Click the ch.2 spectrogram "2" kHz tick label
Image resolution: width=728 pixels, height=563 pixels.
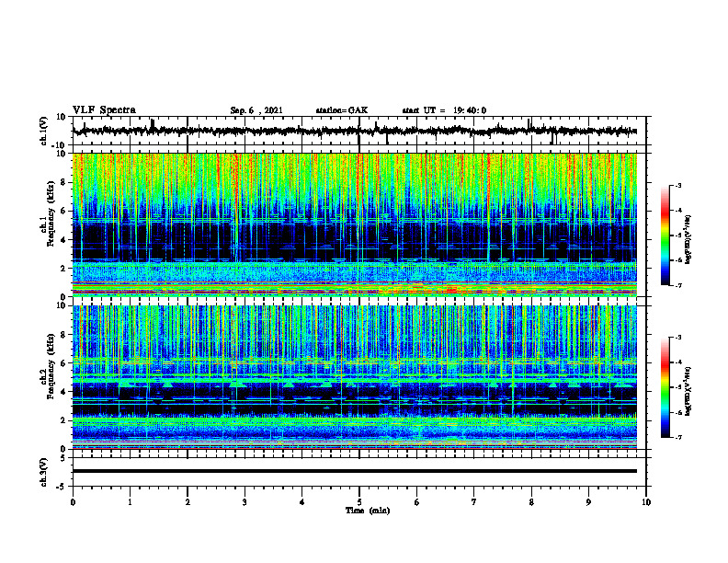(x=64, y=420)
